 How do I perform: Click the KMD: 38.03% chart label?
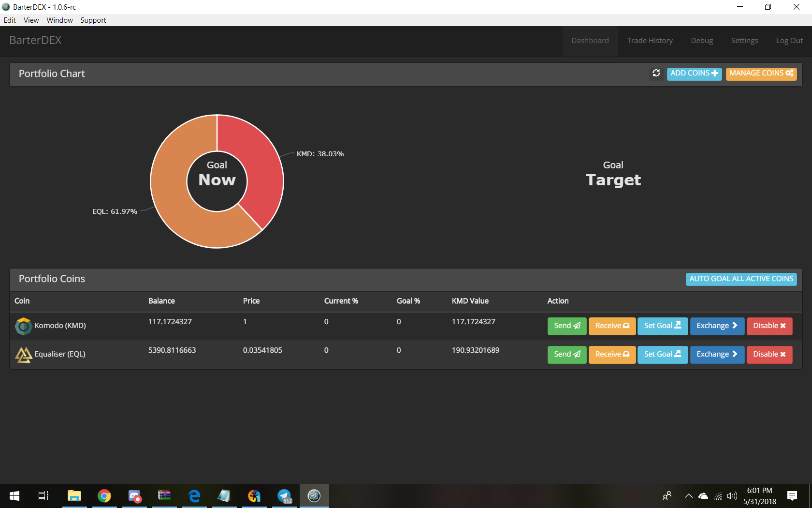click(320, 154)
